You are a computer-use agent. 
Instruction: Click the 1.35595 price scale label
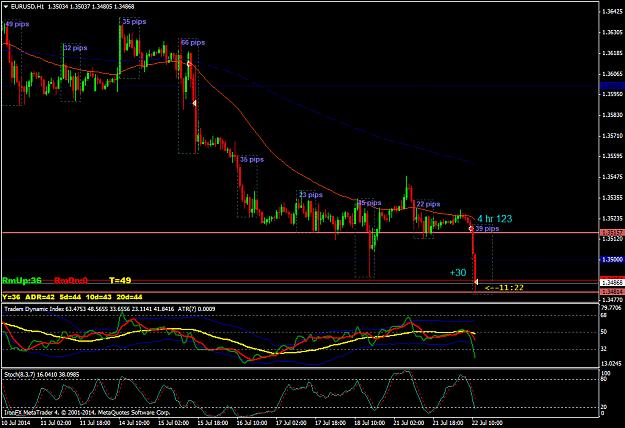[613, 156]
